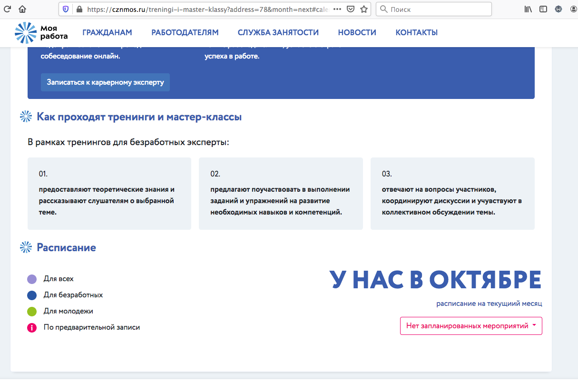Go to the НОВОСТИ section
This screenshot has height=392, width=578.
coord(357,32)
